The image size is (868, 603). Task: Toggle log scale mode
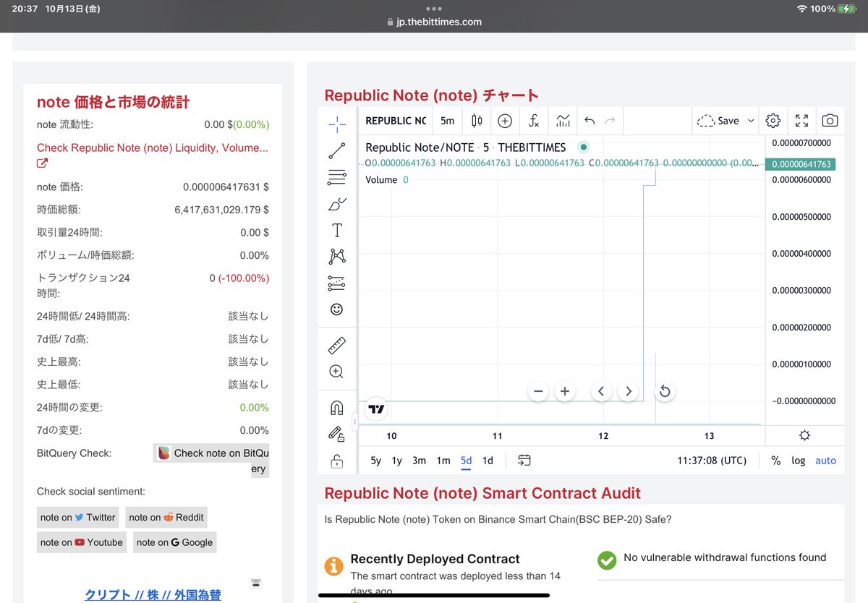(x=799, y=461)
